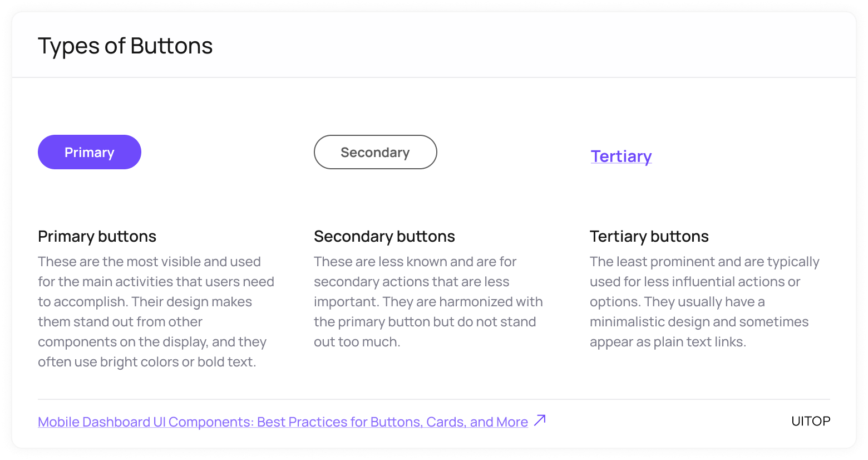Click the Tertiary buttons heading
Image resolution: width=868 pixels, height=460 pixels.
[x=649, y=236]
